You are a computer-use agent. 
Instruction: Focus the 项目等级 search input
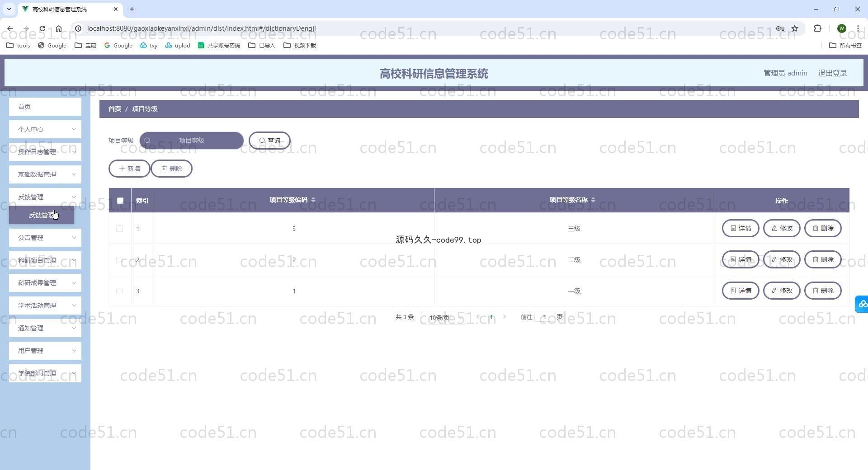coord(192,141)
